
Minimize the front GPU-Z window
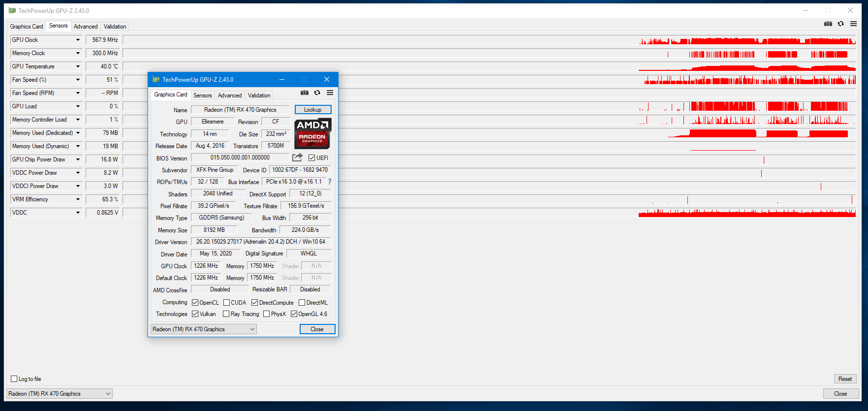(x=282, y=79)
